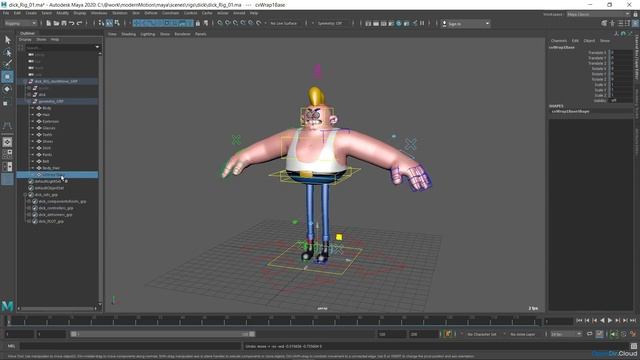
Task: Click the Snap to Grids magnet icon
Action: 220,23
